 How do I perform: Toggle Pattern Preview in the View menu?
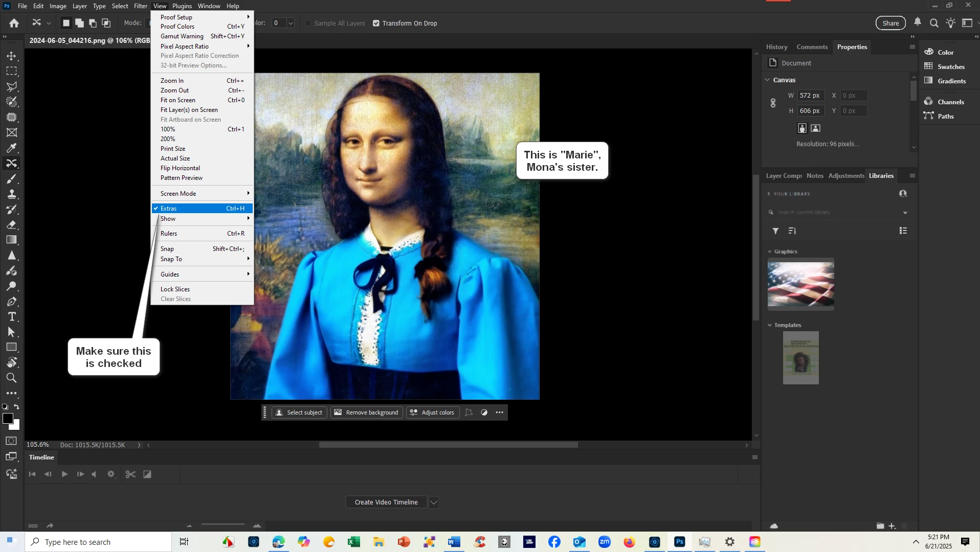click(x=203, y=178)
